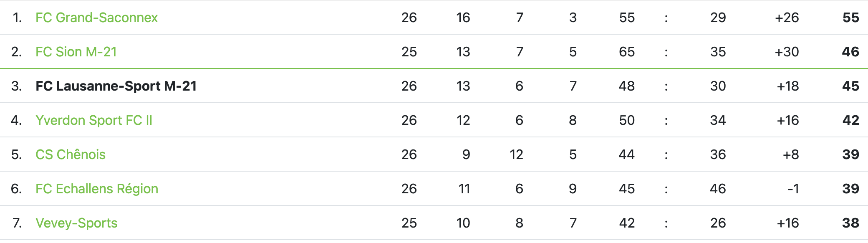Open the FC Sion M-21 team link
This screenshot has height=243, width=868.
(x=76, y=52)
